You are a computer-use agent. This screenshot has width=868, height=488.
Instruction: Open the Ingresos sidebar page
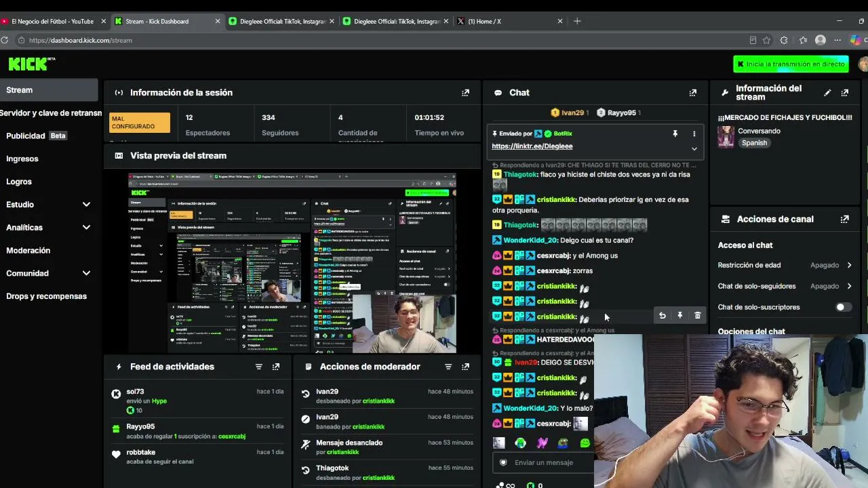22,159
